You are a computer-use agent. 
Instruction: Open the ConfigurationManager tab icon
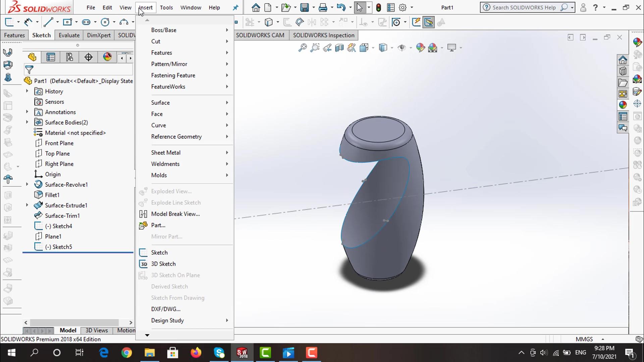(x=69, y=57)
